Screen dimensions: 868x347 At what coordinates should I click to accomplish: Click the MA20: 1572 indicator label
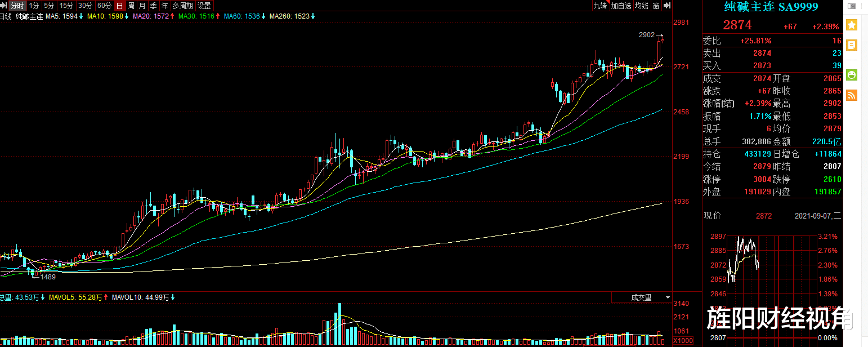point(153,16)
